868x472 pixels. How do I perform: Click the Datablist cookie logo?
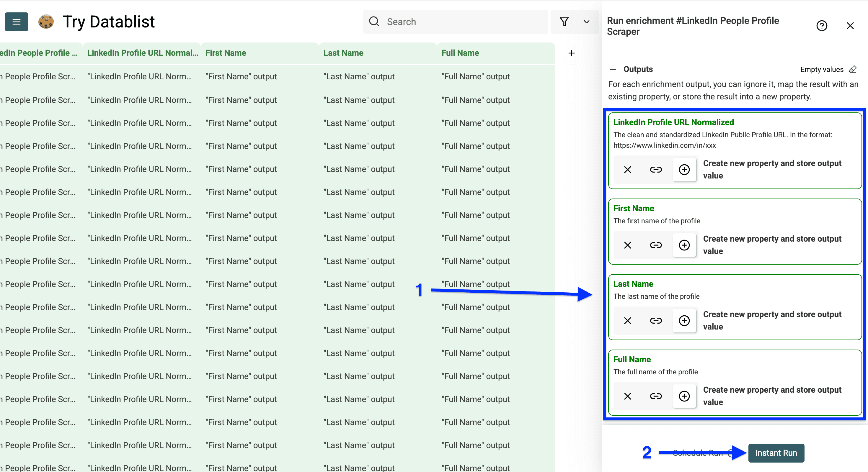[46, 22]
